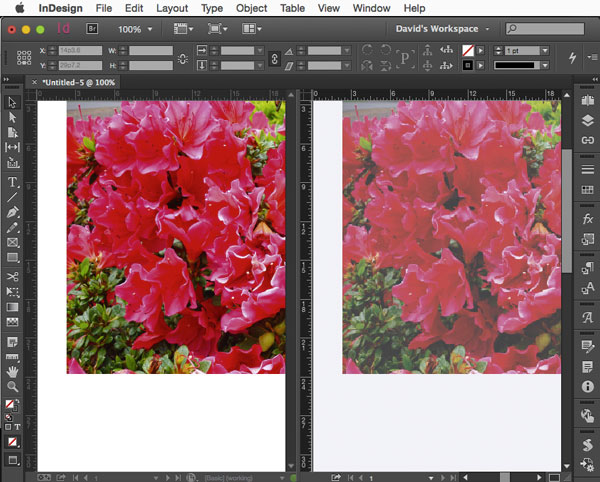Open the Object menu
Viewport: 600px width, 482px height.
[x=251, y=8]
